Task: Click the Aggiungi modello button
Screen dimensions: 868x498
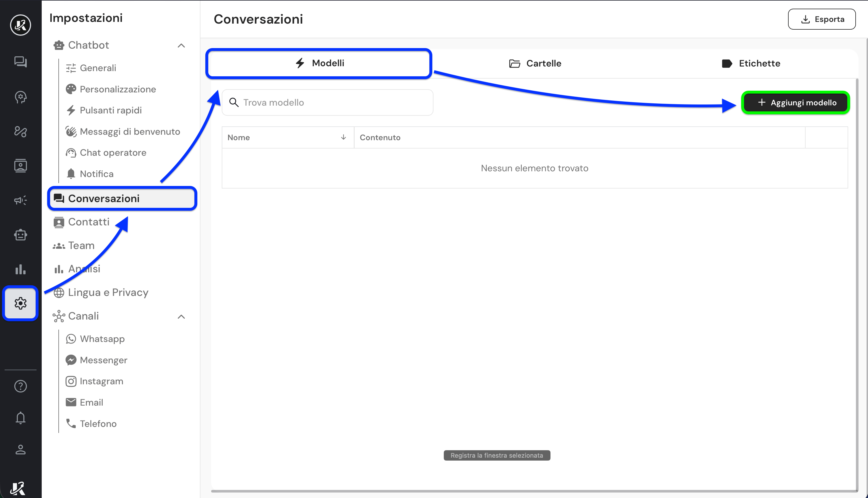Action: pos(796,102)
